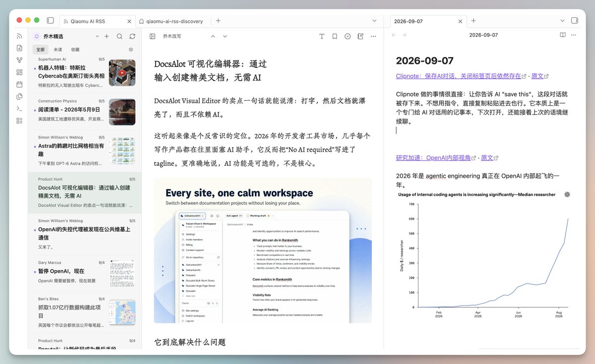Close the Qiaomu AI RSS tab

129,21
